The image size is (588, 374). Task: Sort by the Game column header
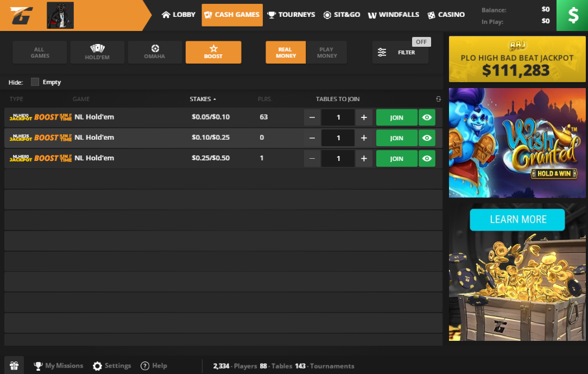pyautogui.click(x=81, y=99)
